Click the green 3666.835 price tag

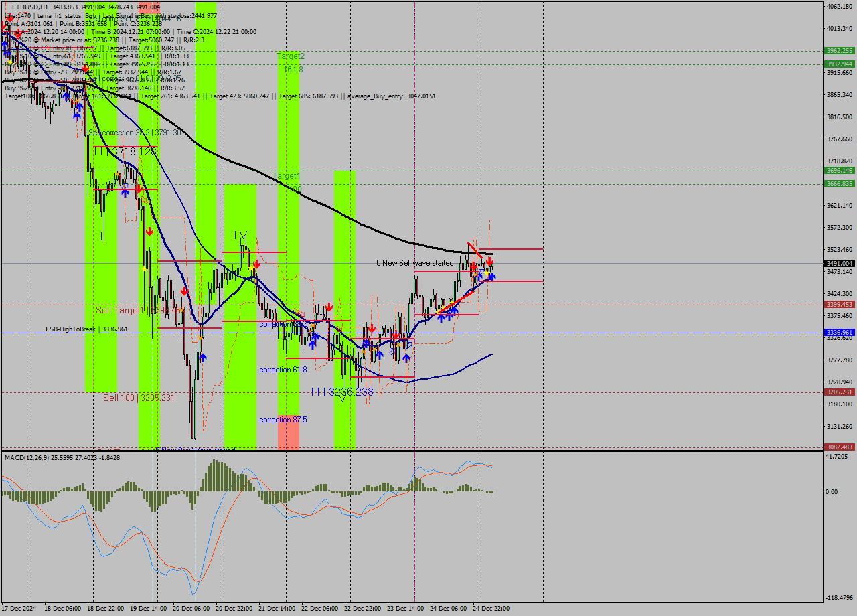pyautogui.click(x=840, y=183)
